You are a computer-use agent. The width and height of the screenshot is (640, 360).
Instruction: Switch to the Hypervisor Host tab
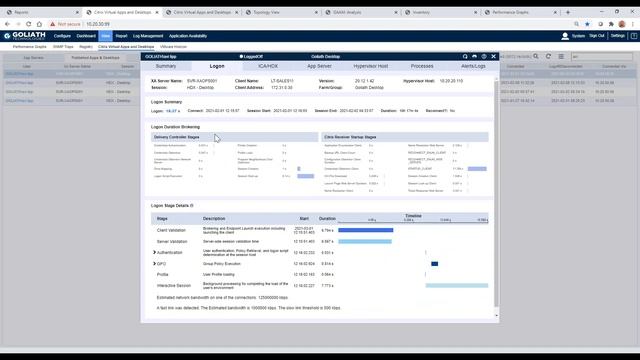click(x=371, y=66)
